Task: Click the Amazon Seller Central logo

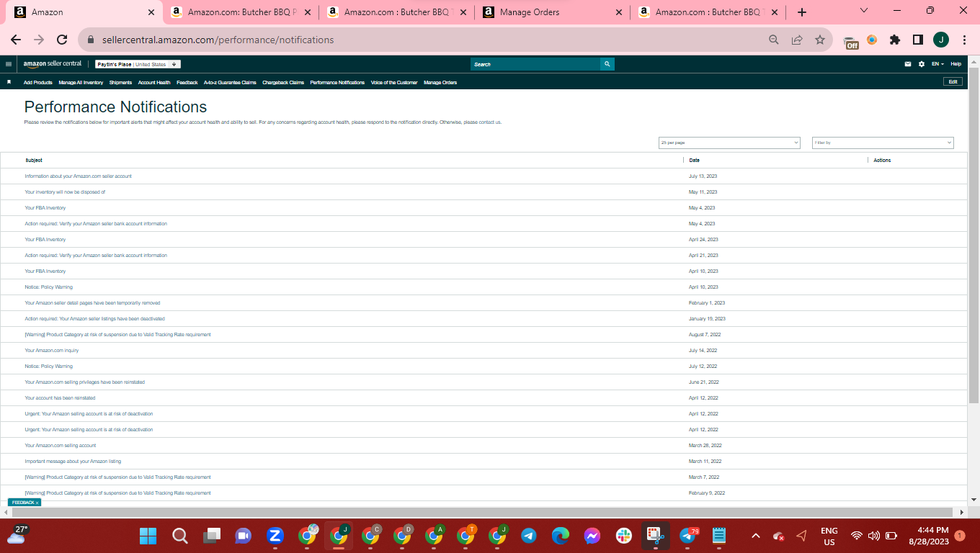Action: coord(53,64)
